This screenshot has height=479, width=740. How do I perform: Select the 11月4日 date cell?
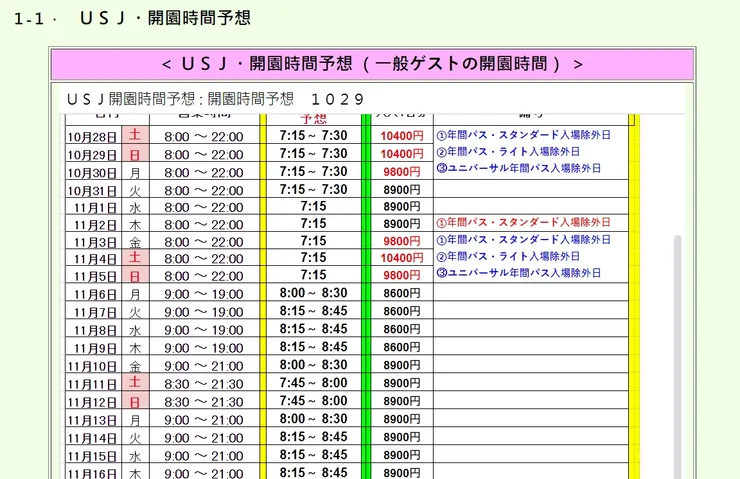click(92, 259)
